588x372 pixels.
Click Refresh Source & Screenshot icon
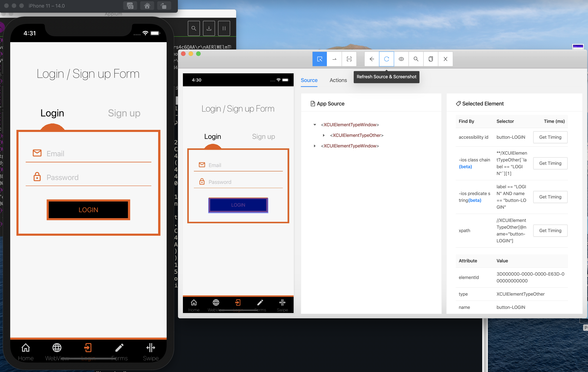(386, 59)
